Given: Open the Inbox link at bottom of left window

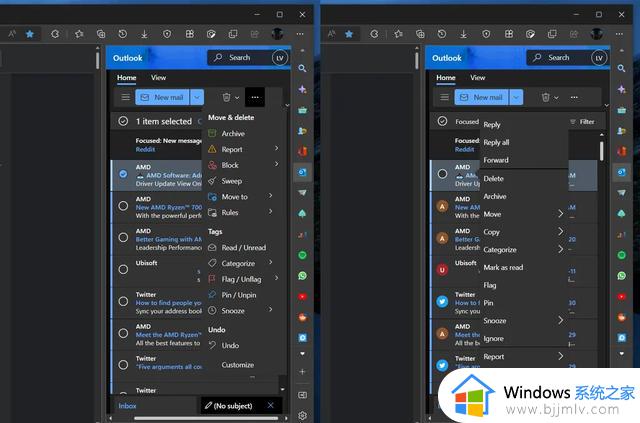Looking at the screenshot, I should click(127, 406).
